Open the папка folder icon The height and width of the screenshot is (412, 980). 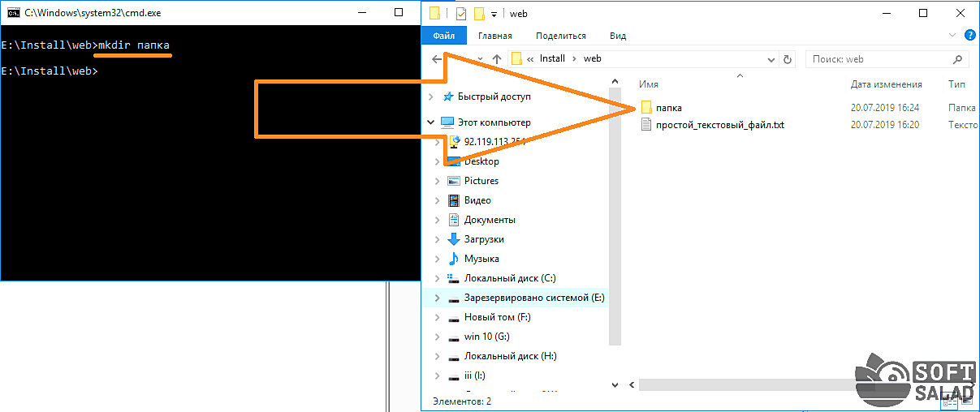[x=646, y=107]
